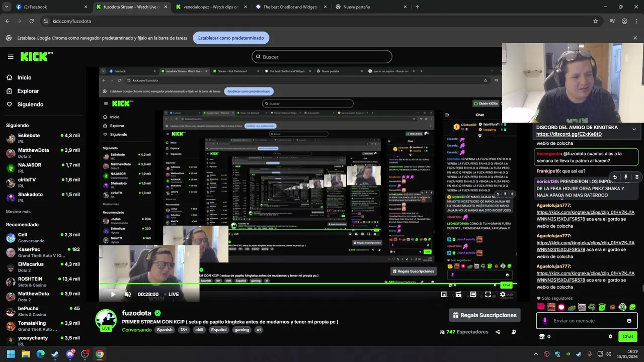644x362 pixels.
Task: Select the gaming tag
Action: click(242, 330)
